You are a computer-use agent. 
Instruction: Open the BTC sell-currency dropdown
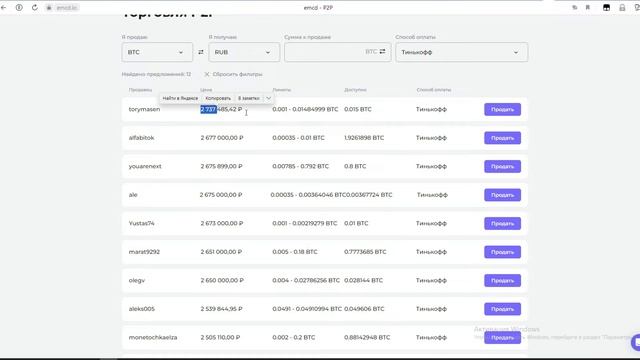click(x=157, y=52)
